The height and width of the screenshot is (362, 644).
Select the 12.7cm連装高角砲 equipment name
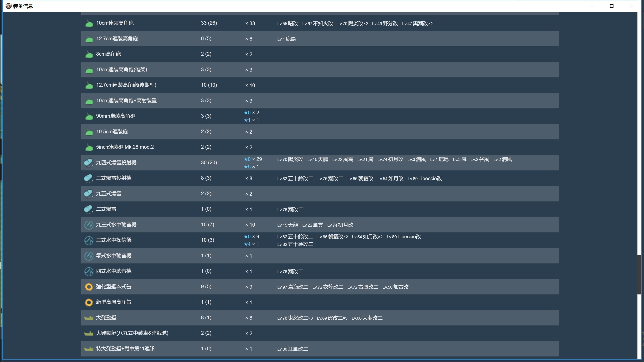coord(117,39)
